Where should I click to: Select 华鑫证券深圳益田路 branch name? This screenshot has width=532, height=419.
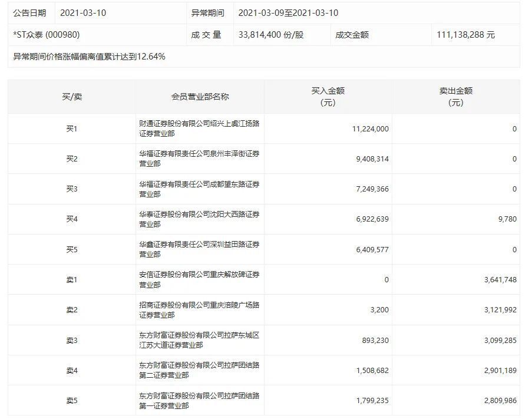(199, 249)
